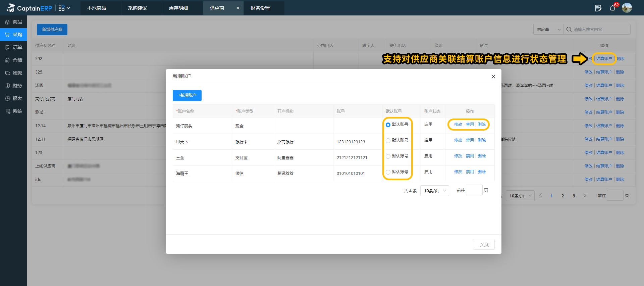Open 系统 in the sidebar
Image resolution: width=644 pixels, height=286 pixels.
click(13, 111)
